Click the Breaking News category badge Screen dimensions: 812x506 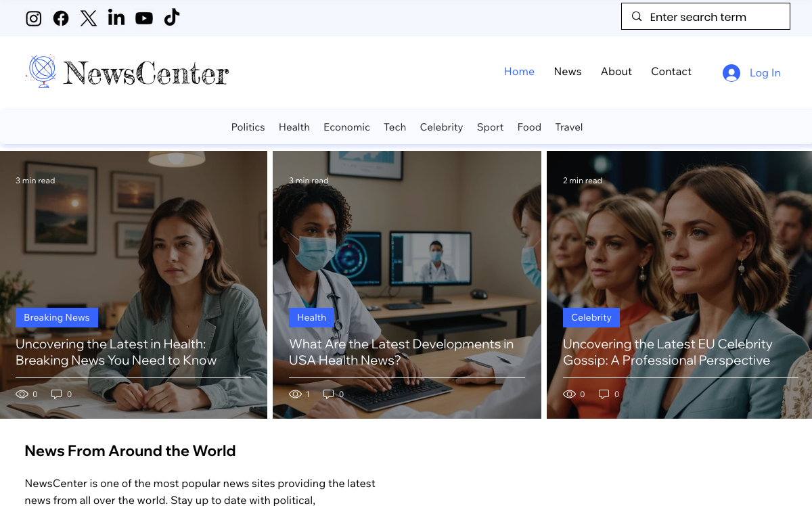click(57, 317)
